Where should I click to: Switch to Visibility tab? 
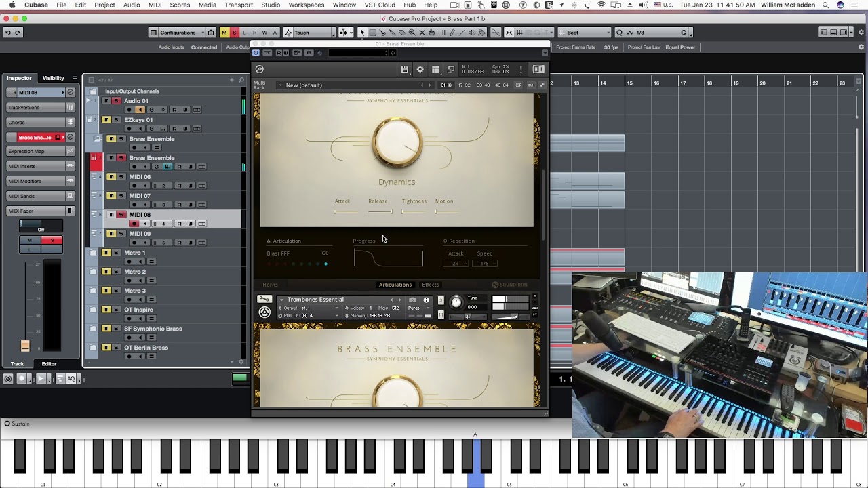point(54,78)
